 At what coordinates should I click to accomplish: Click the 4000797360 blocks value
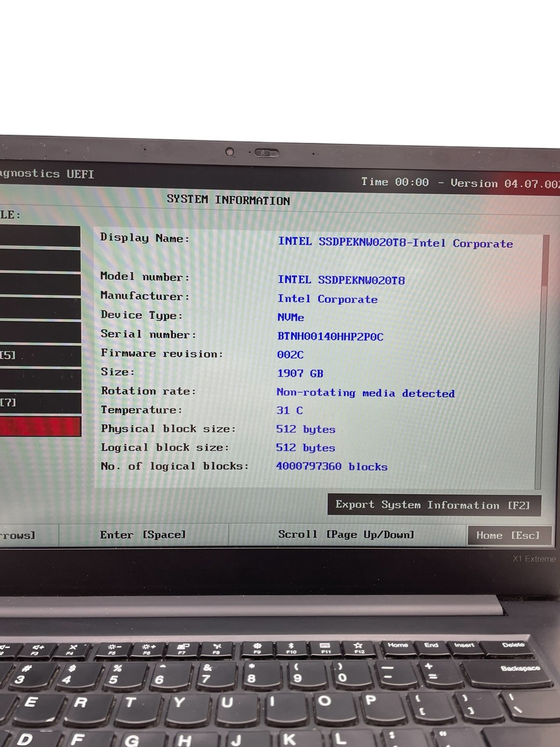tap(332, 466)
